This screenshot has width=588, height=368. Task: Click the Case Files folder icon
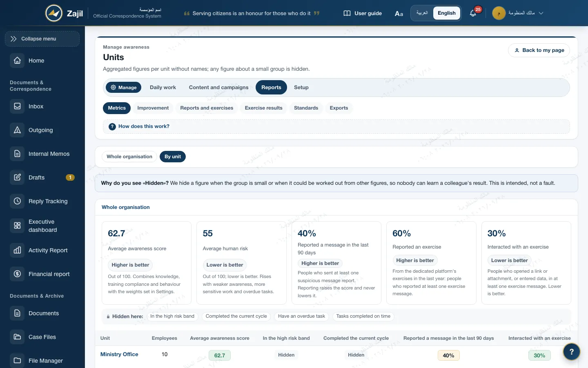click(17, 337)
